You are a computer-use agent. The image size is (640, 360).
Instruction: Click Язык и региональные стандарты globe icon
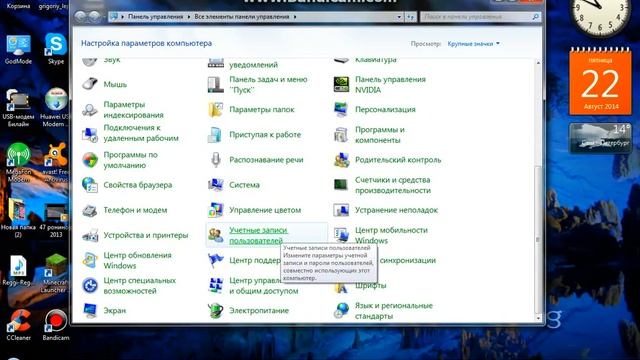pos(341,311)
